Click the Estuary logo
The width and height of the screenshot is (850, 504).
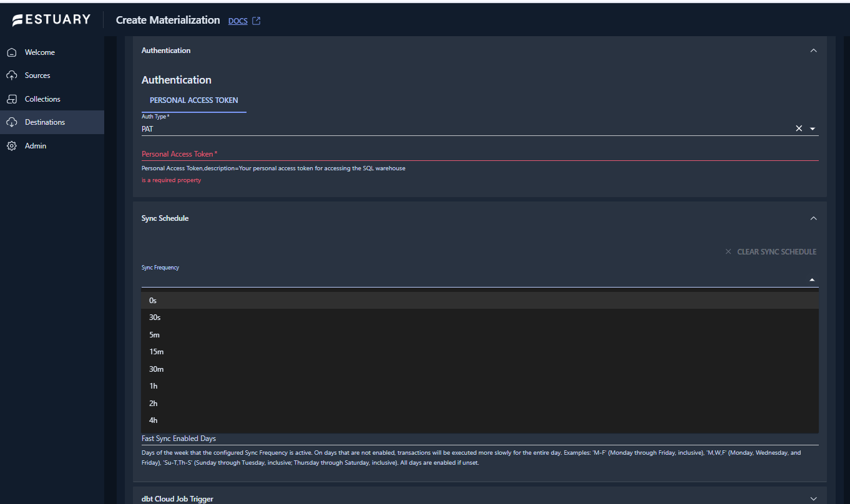pyautogui.click(x=51, y=20)
